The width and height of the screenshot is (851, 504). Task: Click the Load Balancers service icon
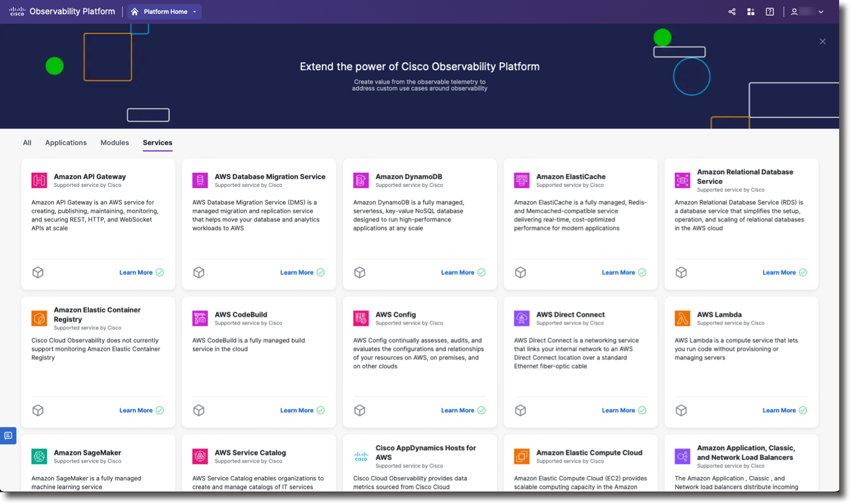tap(683, 456)
